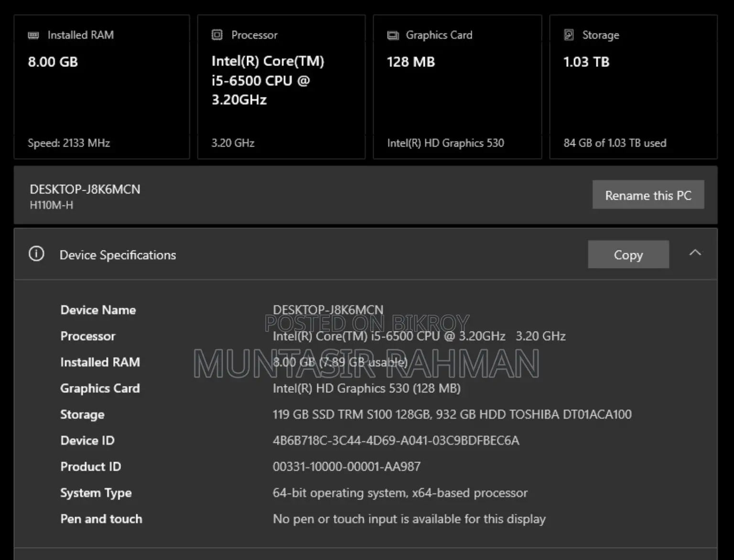
Task: Click the Processor chip icon
Action: pos(217,35)
